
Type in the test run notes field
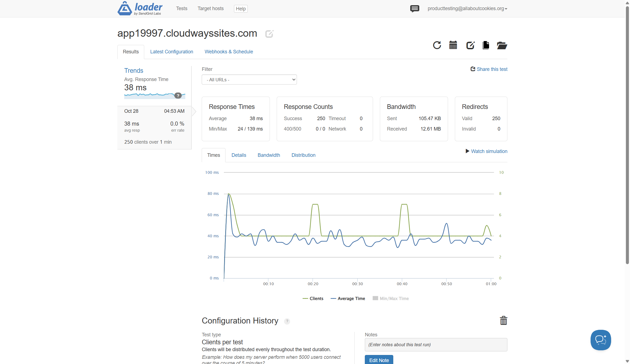pyautogui.click(x=436, y=345)
